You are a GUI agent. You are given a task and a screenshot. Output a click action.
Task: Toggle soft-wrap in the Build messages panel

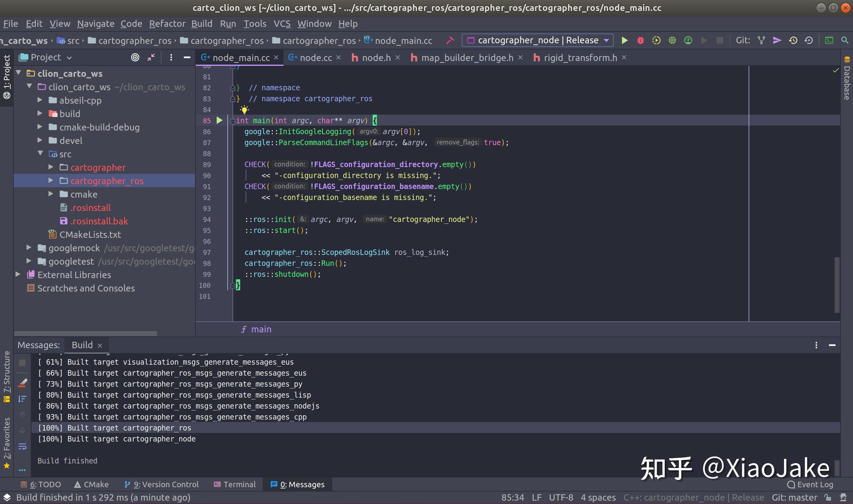click(x=22, y=447)
